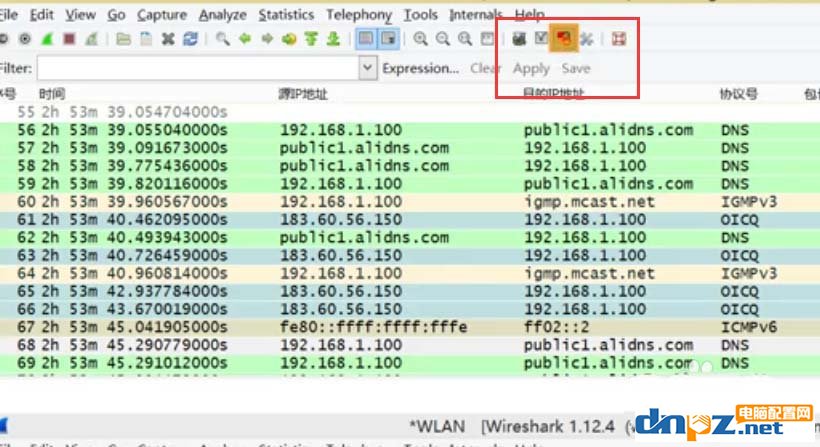Save the current filter
820x447 pixels.
click(x=576, y=68)
